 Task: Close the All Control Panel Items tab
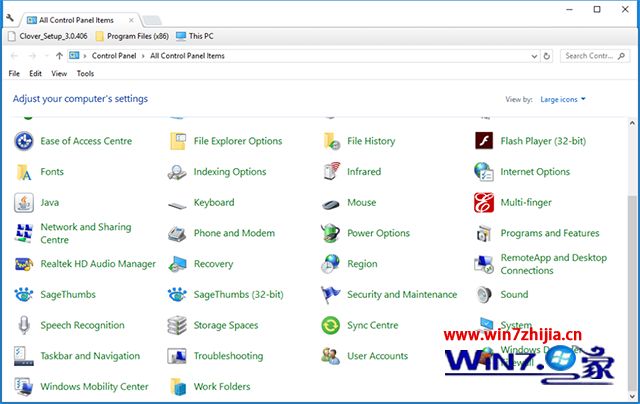click(x=131, y=20)
